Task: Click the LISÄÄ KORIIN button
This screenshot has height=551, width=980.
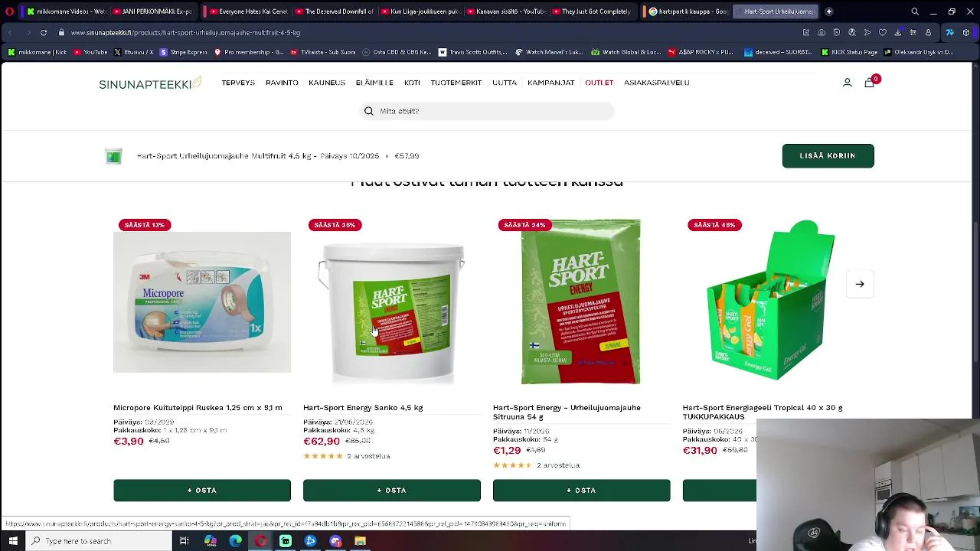Action: click(828, 155)
